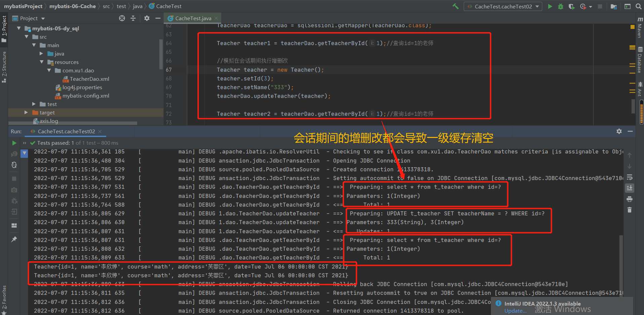This screenshot has width=644, height=315.
Task: Collapse the mybatis-05-dy_sql module node
Action: click(19, 28)
